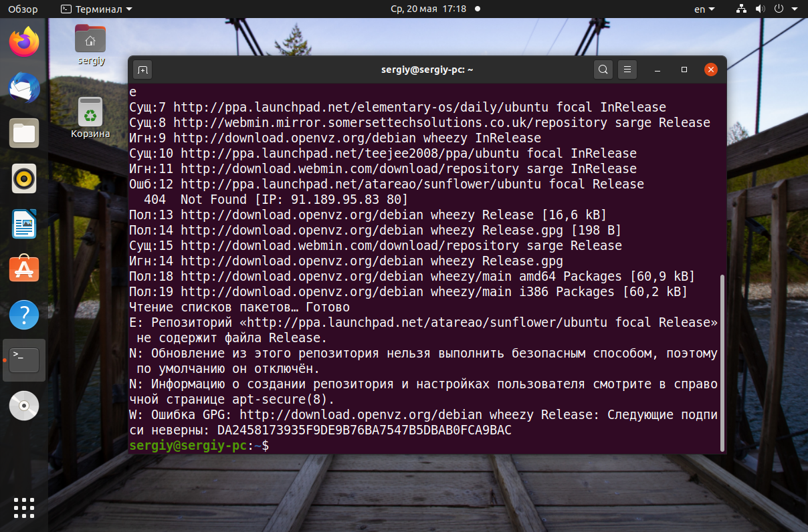Click the line starting with Игн:14
Image resolution: width=808 pixels, height=532 pixels.
346,261
